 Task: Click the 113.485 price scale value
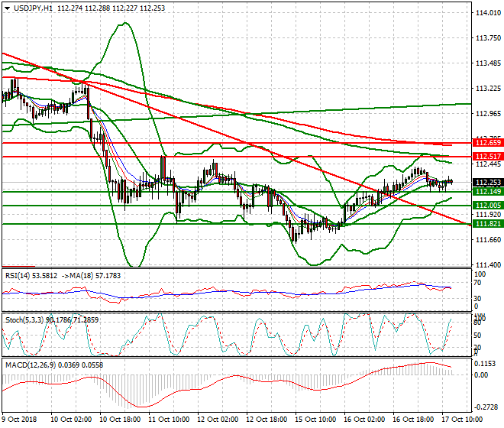coord(488,63)
